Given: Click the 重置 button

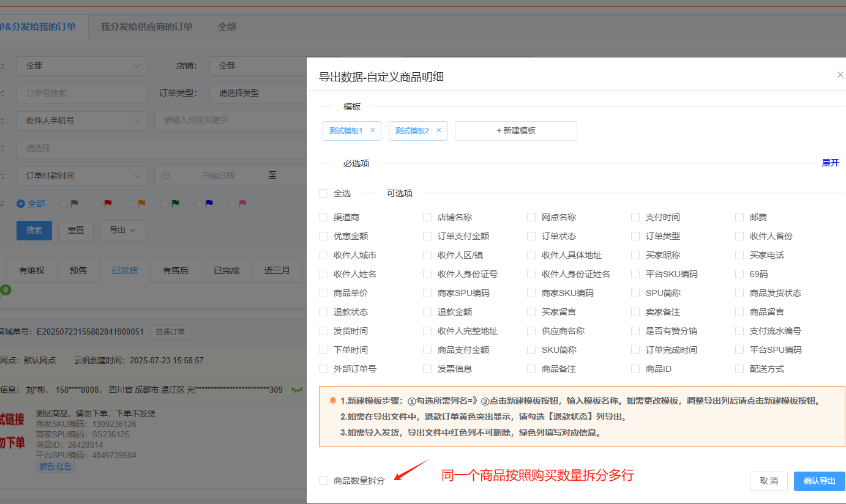Looking at the screenshot, I should [x=76, y=230].
